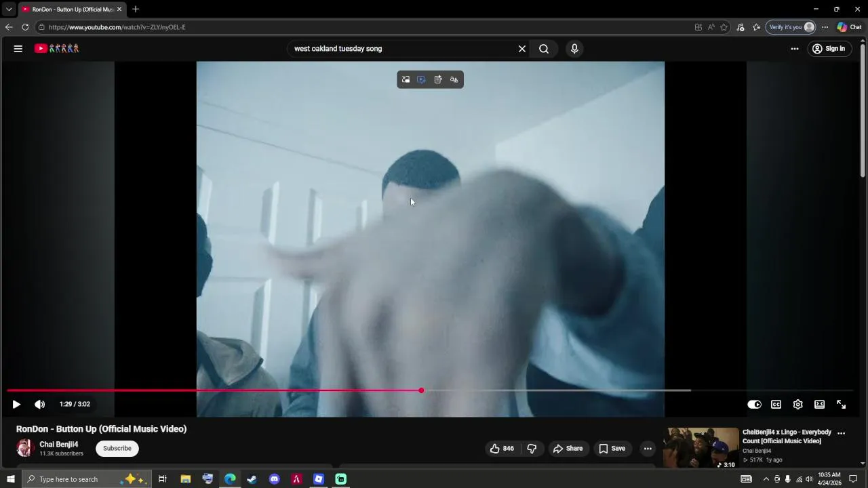Sign in to YouTube

tap(829, 49)
